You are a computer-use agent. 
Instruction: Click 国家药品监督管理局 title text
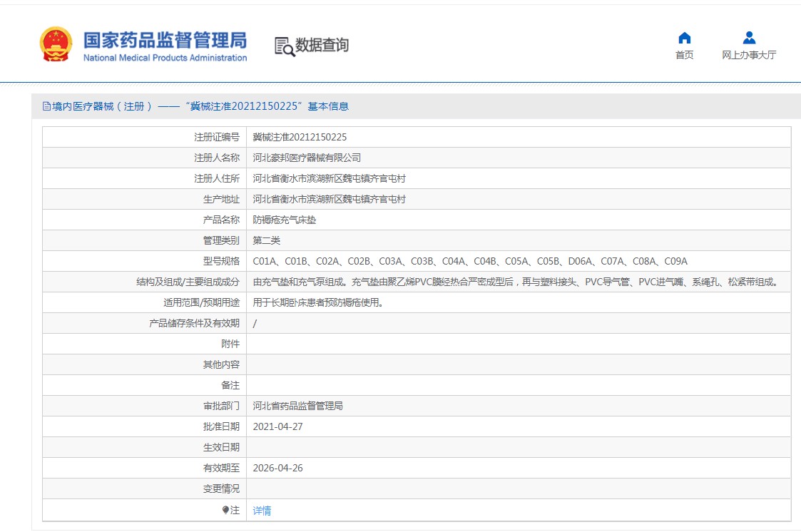pyautogui.click(x=165, y=41)
